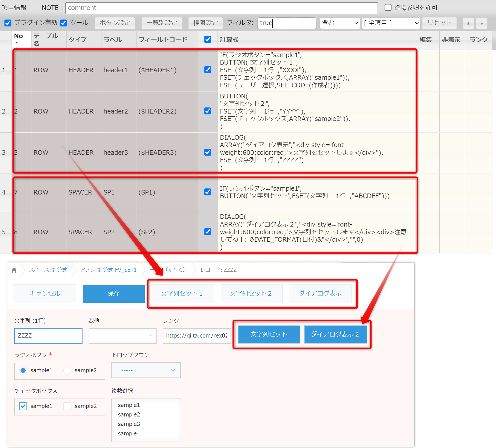This screenshot has width=496, height=448.
Task: Click the upload arrow icon button
Action: click(x=482, y=23)
